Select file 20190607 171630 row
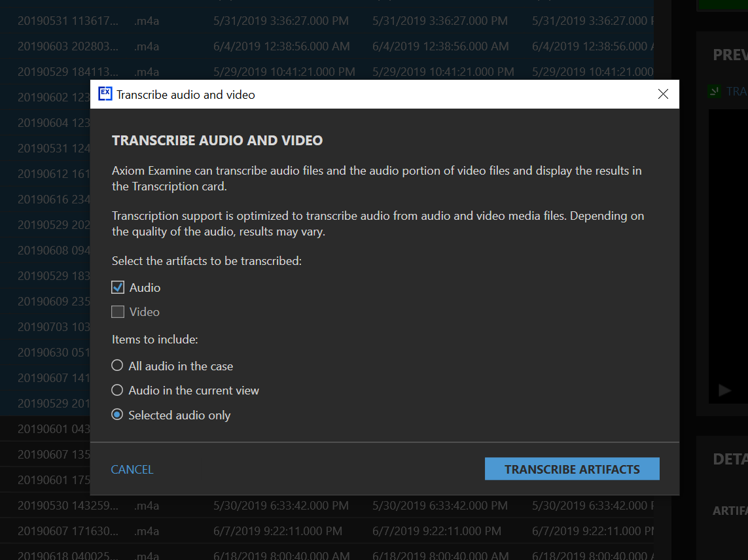 (327, 531)
